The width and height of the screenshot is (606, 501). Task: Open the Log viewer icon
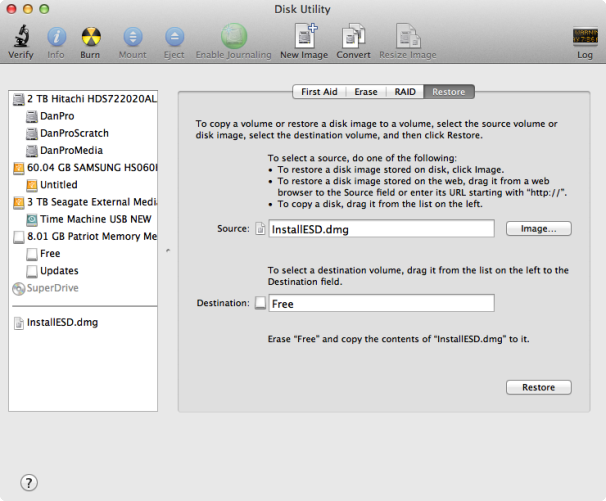(x=585, y=37)
